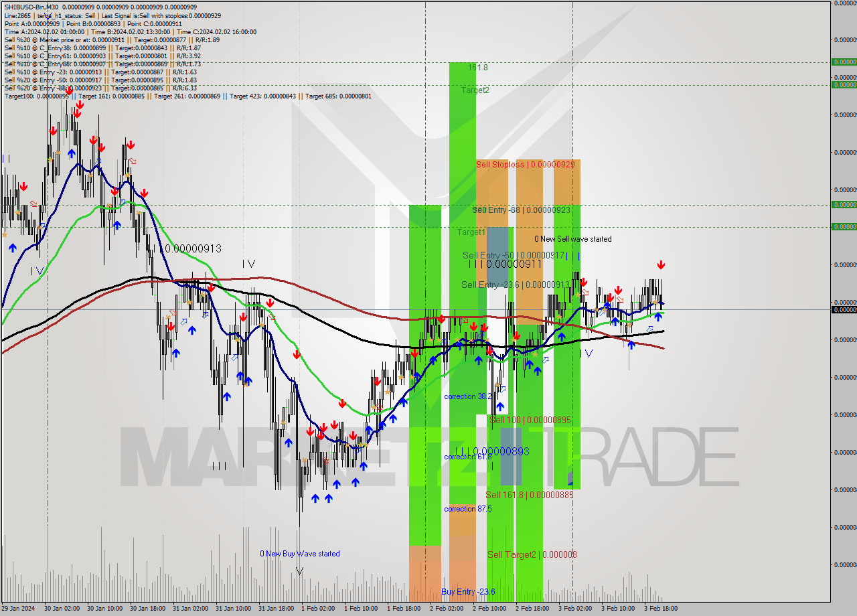Screen dimensions: 857x616
Task: Click the '1 Feb 18:00' time axis label
Action: [404, 609]
